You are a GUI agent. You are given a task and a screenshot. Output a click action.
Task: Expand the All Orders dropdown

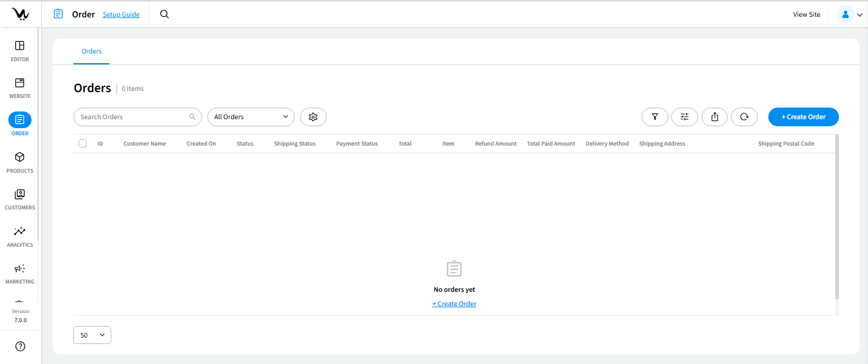(x=250, y=117)
